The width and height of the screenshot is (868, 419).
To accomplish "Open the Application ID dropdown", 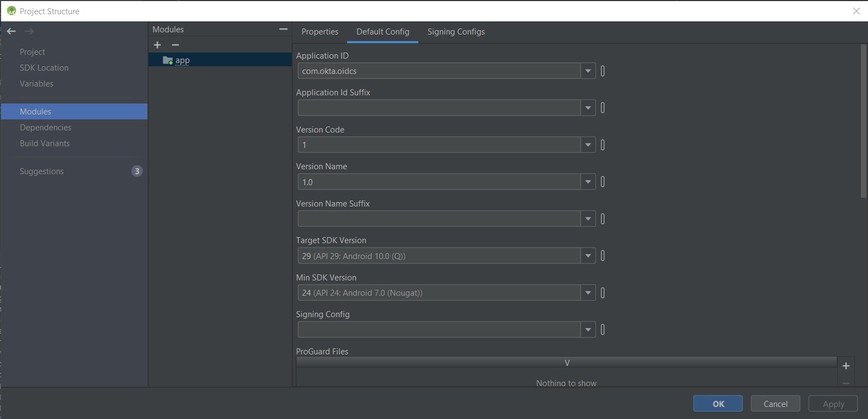I will [588, 71].
